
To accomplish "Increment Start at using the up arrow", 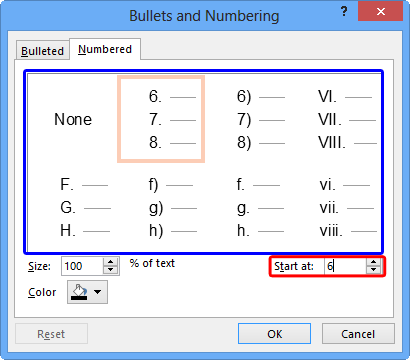I will [x=374, y=262].
